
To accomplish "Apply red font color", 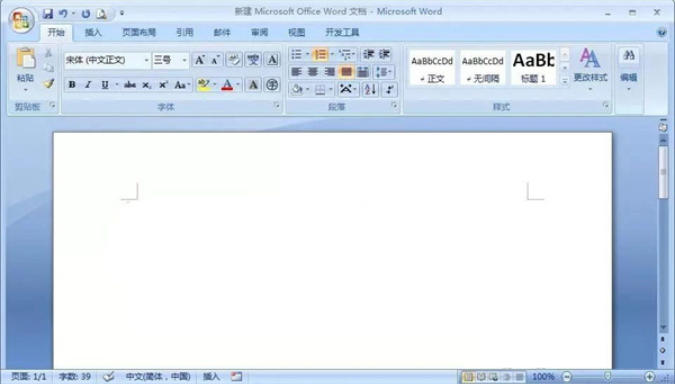I will click(227, 85).
